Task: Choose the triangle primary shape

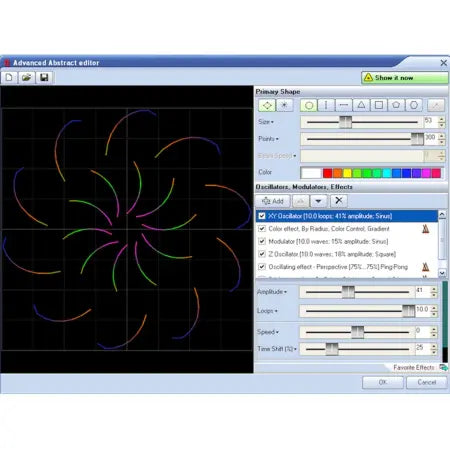Action: 361,105
